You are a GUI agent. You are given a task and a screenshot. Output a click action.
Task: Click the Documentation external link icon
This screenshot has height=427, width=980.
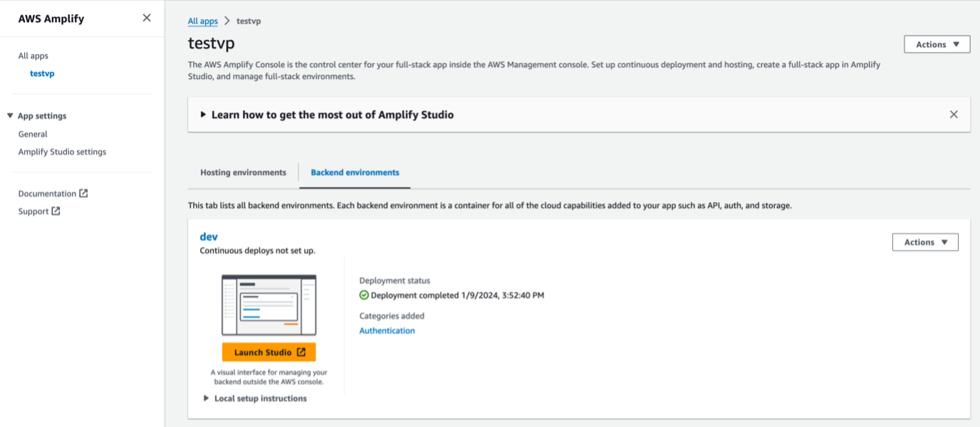point(83,194)
